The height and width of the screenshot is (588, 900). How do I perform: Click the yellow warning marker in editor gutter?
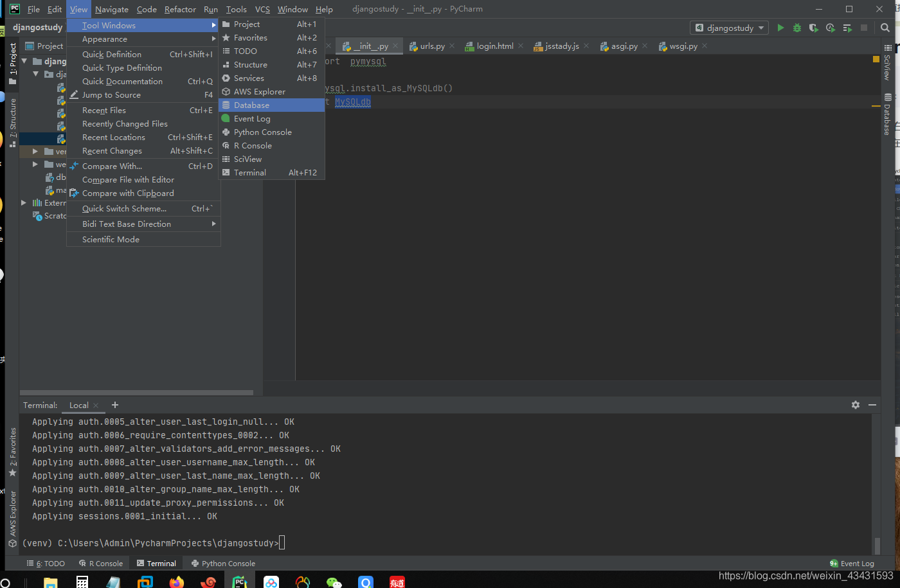click(x=876, y=59)
